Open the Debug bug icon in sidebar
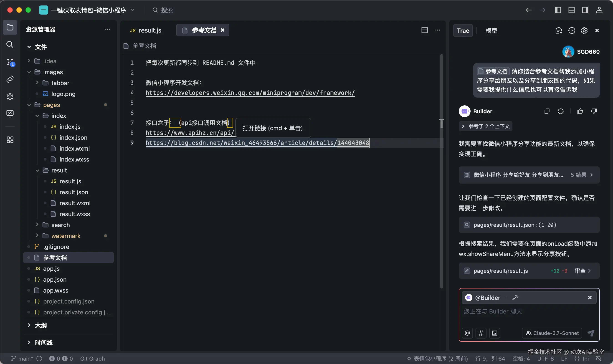Screen dimensions: 613x364 point(10,96)
